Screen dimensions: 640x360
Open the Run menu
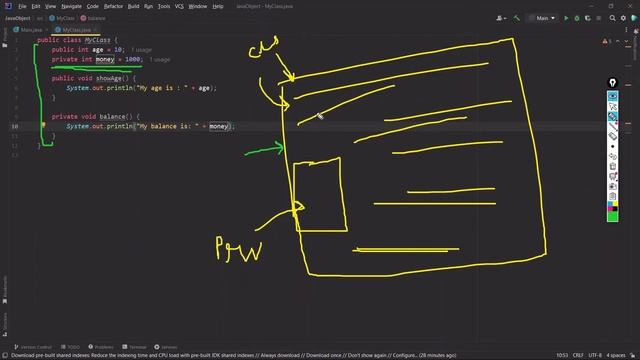tap(148, 7)
